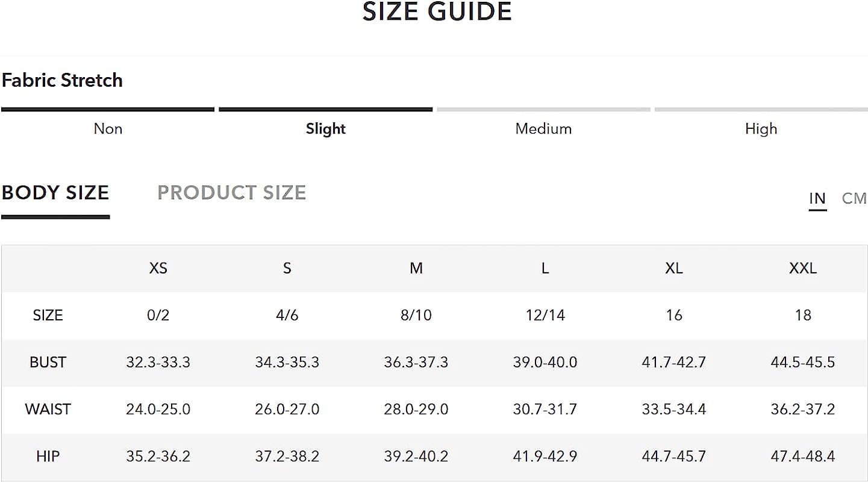Click the Medium stretch level label
The width and height of the screenshot is (868, 483).
(543, 129)
